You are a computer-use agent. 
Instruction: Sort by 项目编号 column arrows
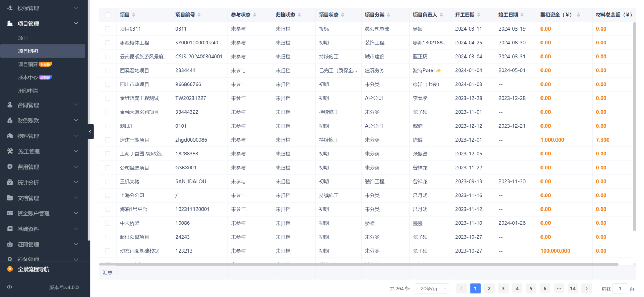point(199,15)
